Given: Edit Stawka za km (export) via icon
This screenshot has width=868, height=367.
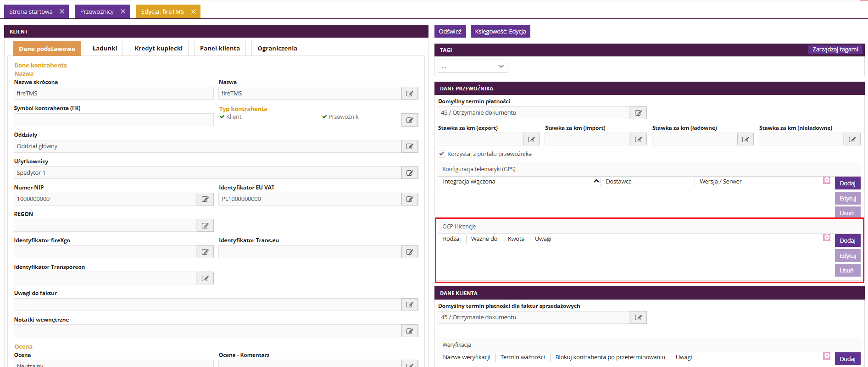Looking at the screenshot, I should pos(531,139).
